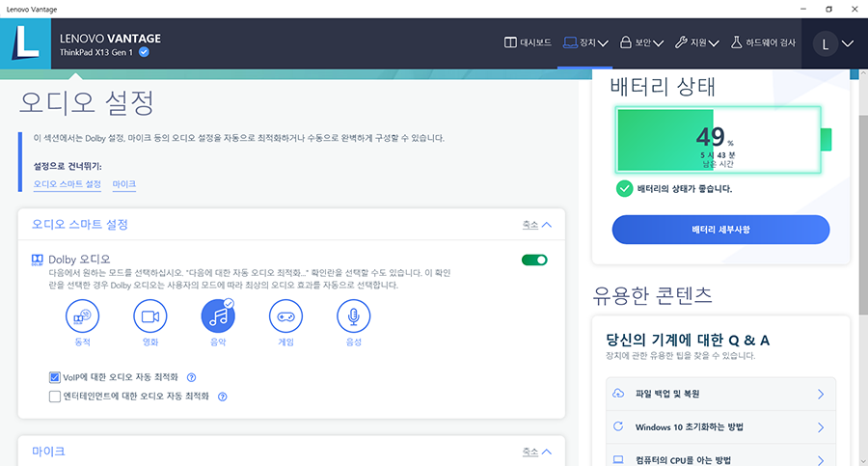Open 하드웨어 검사 hardware scan
868x466 pixels.
tap(764, 42)
